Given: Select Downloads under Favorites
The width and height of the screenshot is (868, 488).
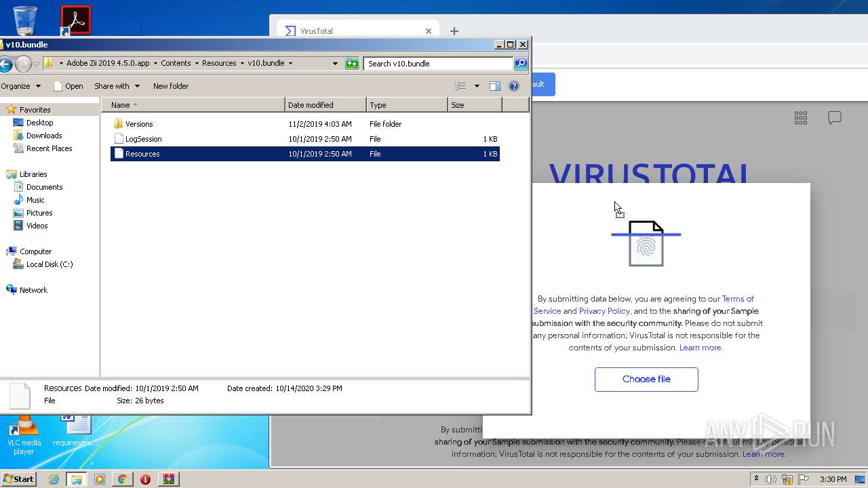Looking at the screenshot, I should [44, 136].
